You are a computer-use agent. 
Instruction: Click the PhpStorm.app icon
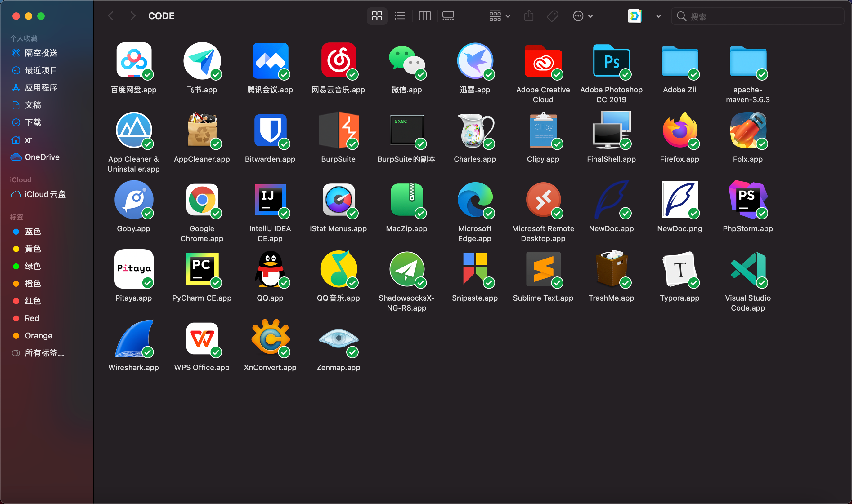748,200
